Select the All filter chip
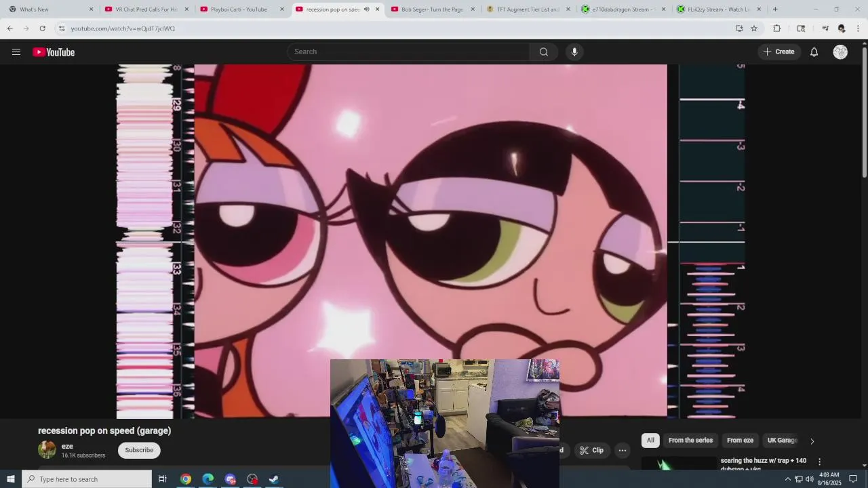The image size is (868, 488). click(650, 441)
